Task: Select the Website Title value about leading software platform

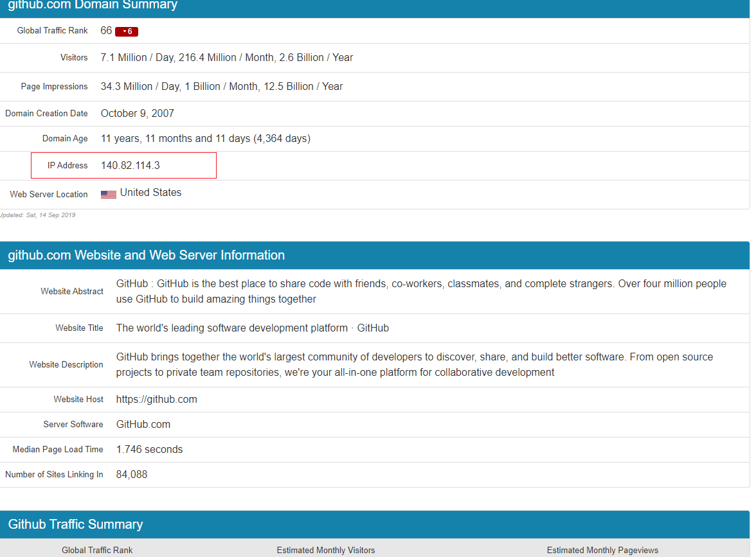Action: coord(252,328)
